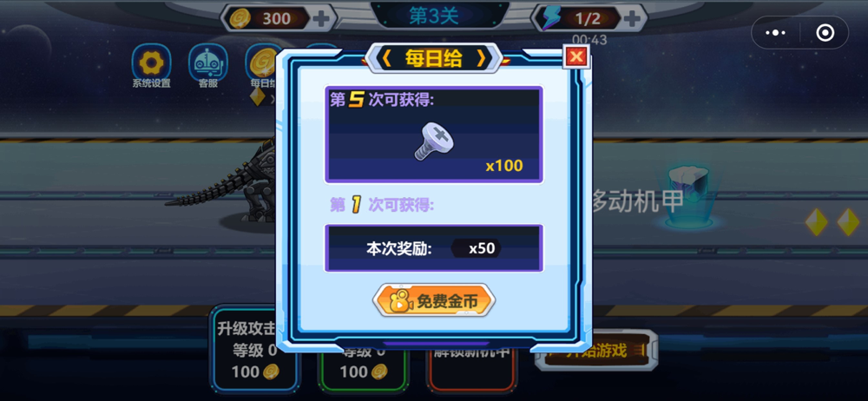868x401 pixels.
Task: Click the 免费金币 video reward button
Action: pyautogui.click(x=433, y=300)
